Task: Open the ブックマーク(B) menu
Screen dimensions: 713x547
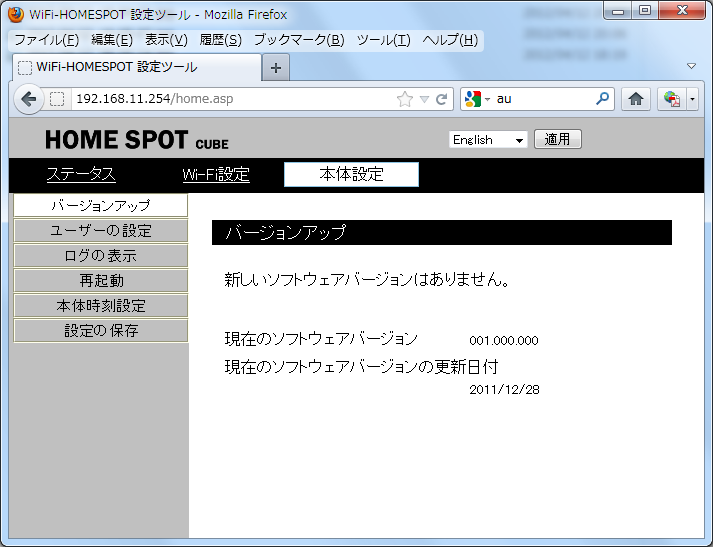Action: pyautogui.click(x=299, y=40)
